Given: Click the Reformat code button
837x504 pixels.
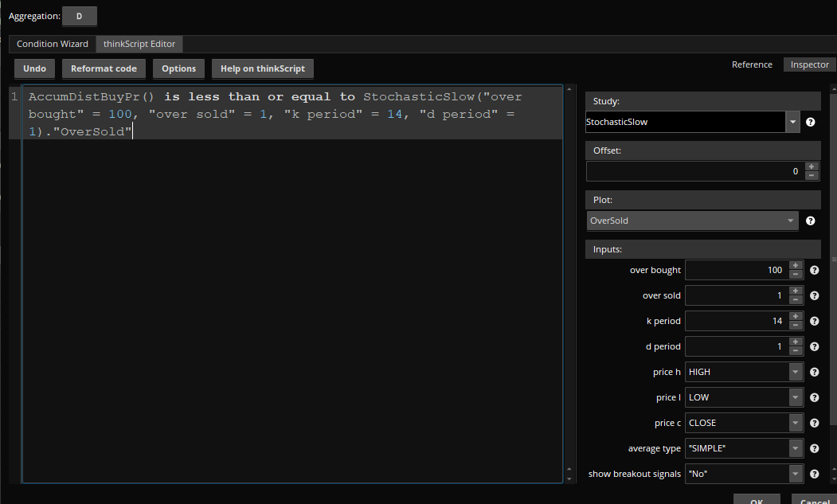Looking at the screenshot, I should pyautogui.click(x=104, y=68).
